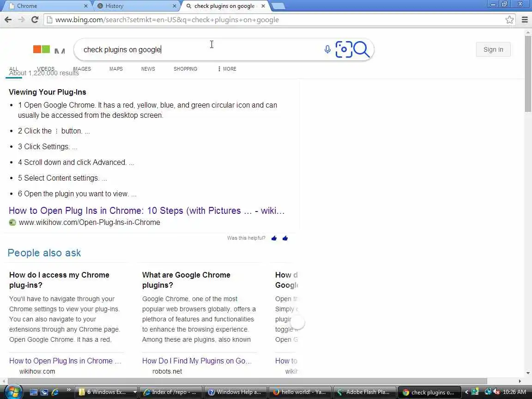The image size is (532, 399).
Task: Click the magnifying glass search button
Action: pos(362,49)
